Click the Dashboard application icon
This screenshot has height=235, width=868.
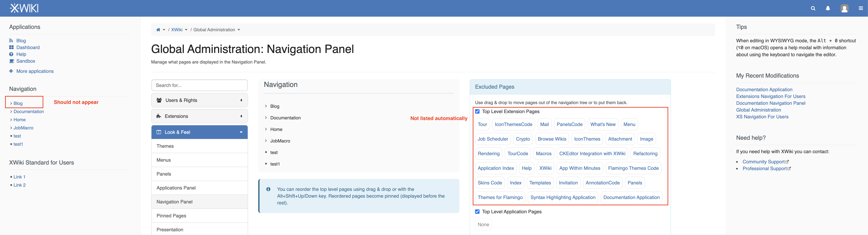pos(11,48)
